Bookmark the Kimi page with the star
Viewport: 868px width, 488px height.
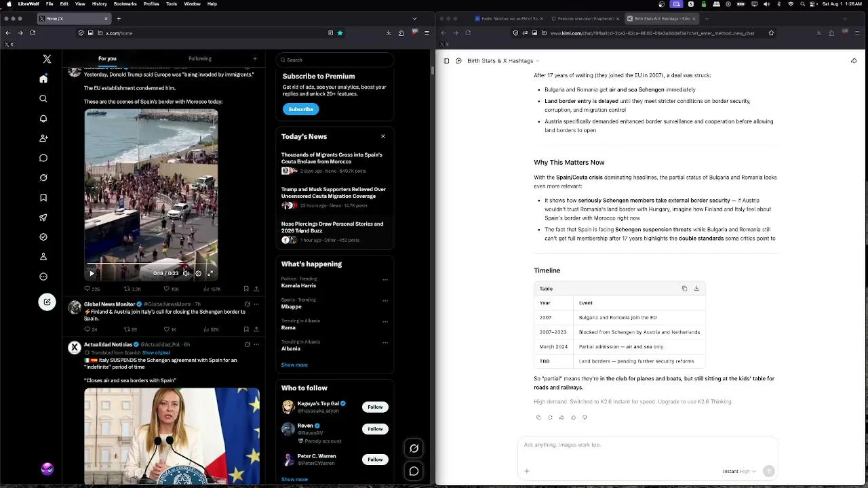pyautogui.click(x=771, y=33)
